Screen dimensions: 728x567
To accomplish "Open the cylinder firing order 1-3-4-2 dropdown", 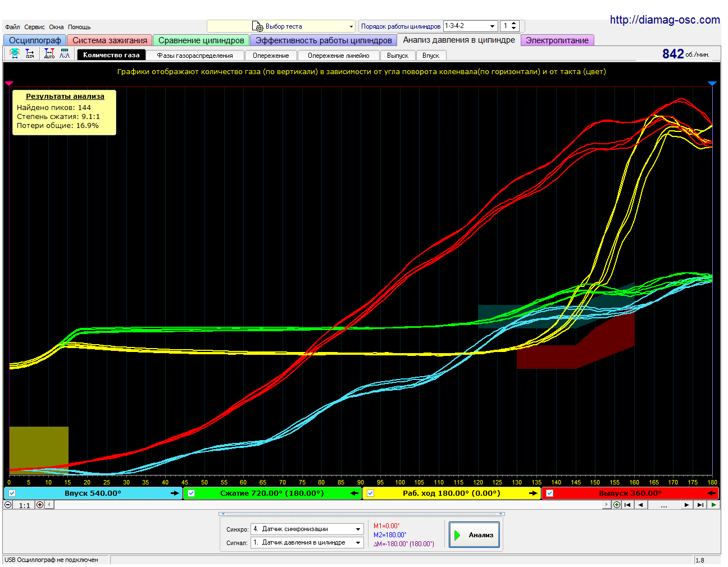I will click(x=492, y=26).
